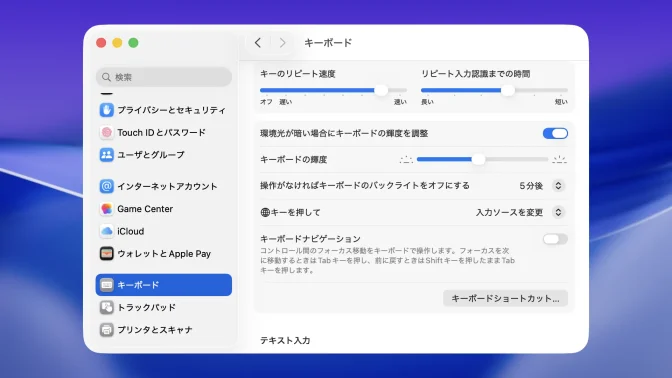Open Game Center settings pane
The height and width of the screenshot is (378, 672).
pos(164,209)
